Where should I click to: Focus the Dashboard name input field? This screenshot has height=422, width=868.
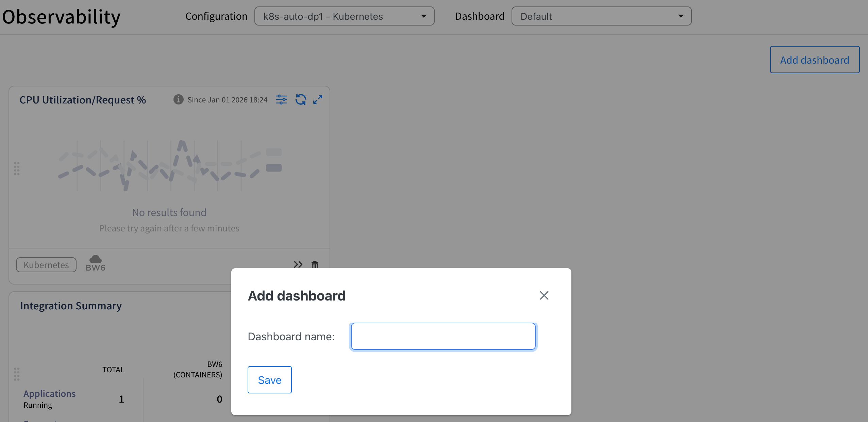(x=443, y=336)
